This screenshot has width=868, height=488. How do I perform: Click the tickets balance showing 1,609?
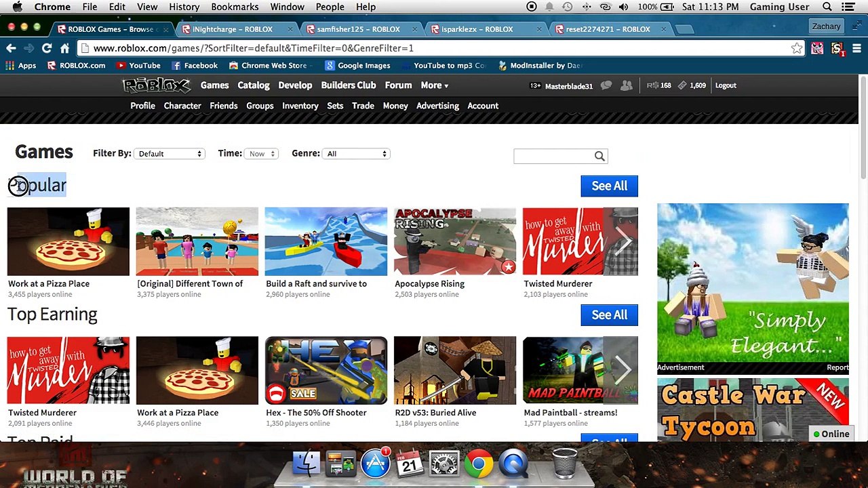(x=692, y=85)
